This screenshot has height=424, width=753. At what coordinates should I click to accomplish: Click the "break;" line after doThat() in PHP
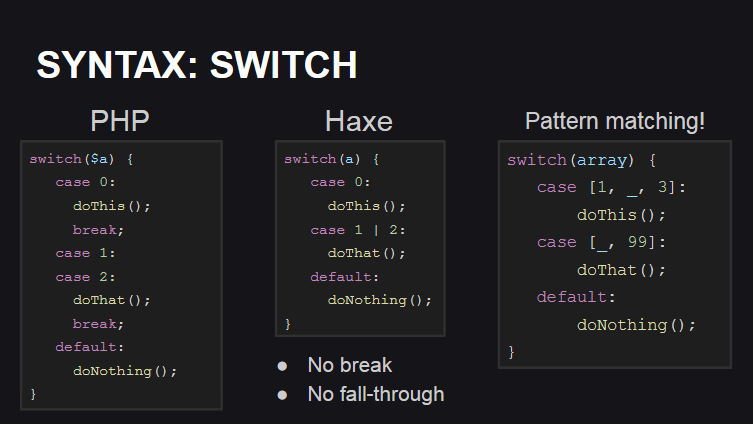coord(98,324)
